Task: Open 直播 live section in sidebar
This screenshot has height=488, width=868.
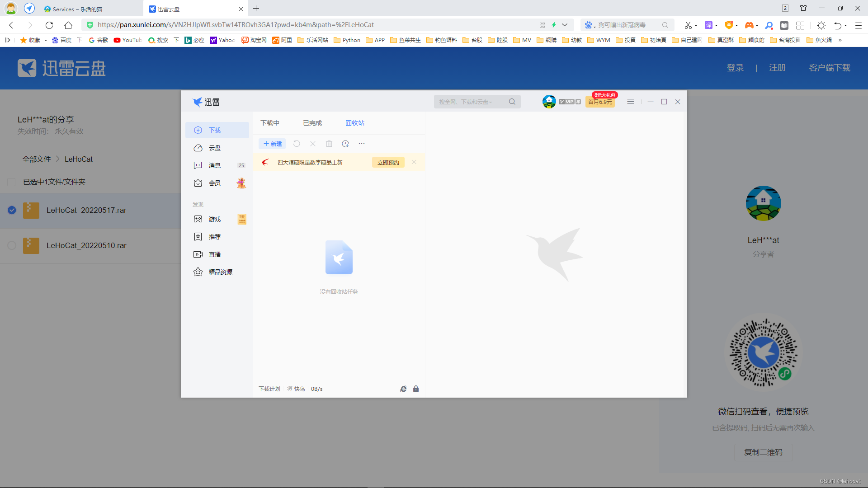Action: (214, 254)
